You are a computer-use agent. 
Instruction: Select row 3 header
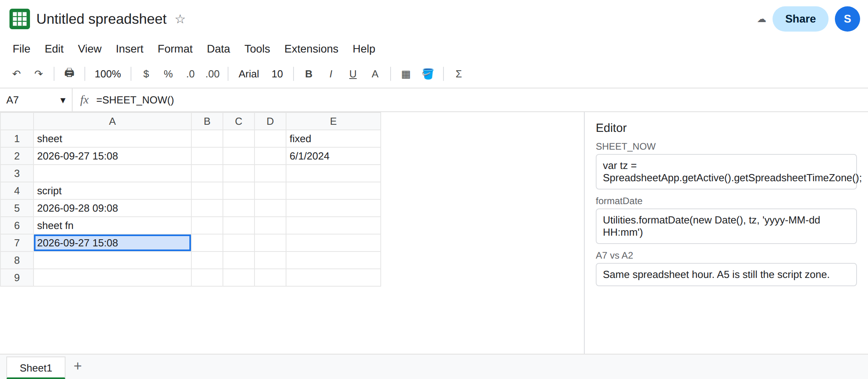[x=17, y=173]
